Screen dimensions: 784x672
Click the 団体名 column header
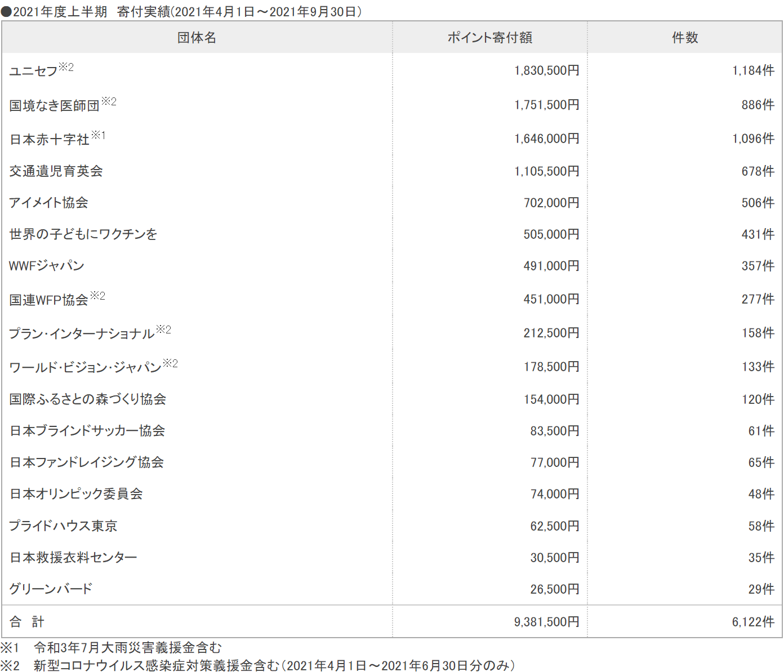(x=197, y=38)
